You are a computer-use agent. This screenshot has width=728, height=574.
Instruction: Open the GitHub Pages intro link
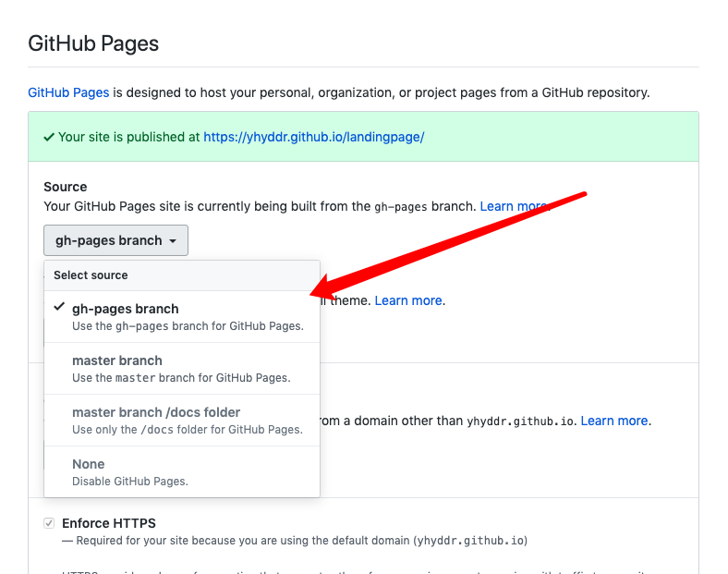click(x=68, y=92)
